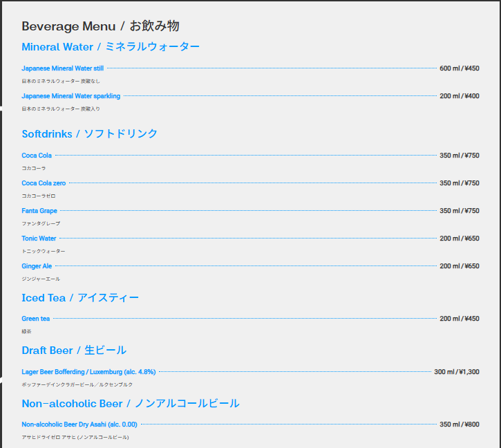Pick the Ginger Ale item
The height and width of the screenshot is (448, 501).
[37, 266]
